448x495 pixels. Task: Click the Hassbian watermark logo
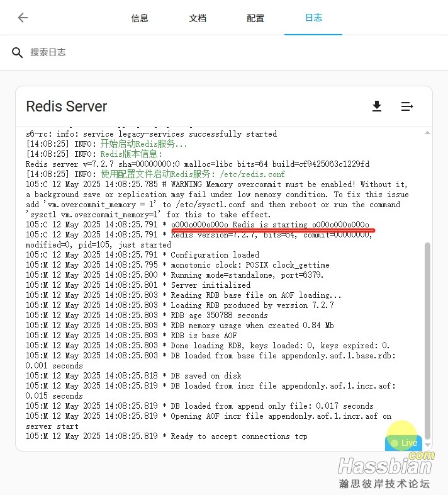pos(384,467)
